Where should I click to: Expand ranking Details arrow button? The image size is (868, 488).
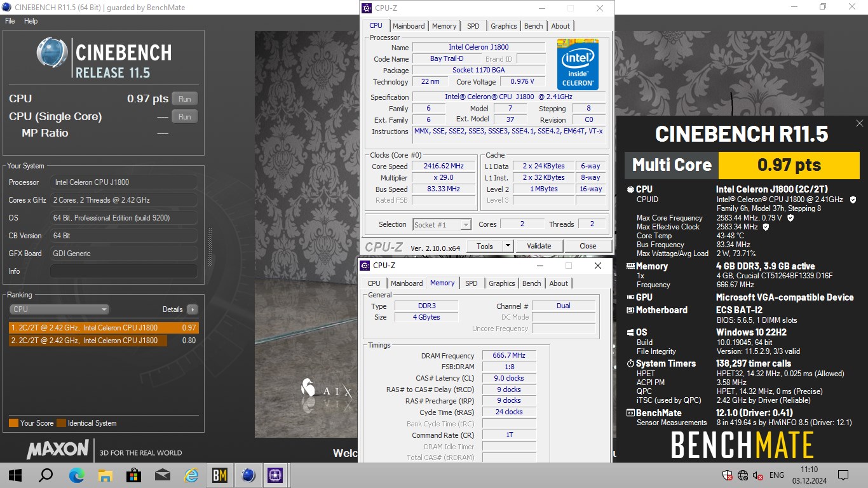click(192, 309)
